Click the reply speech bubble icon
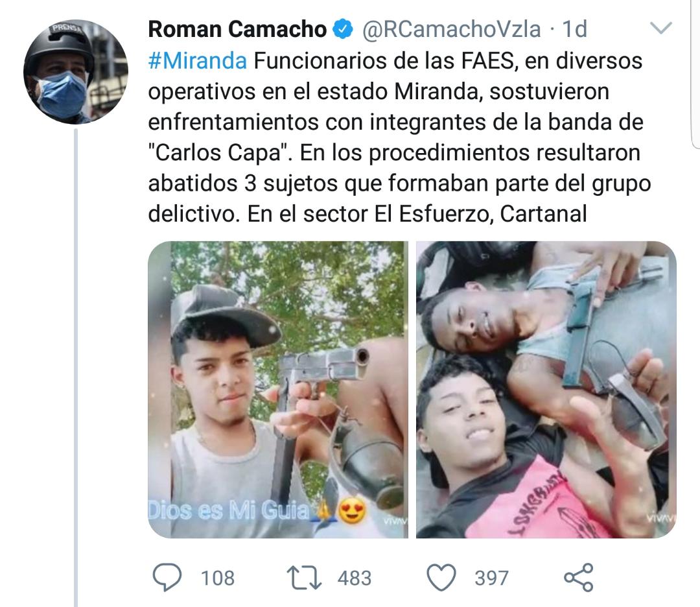The height and width of the screenshot is (607, 700). pyautogui.click(x=167, y=577)
